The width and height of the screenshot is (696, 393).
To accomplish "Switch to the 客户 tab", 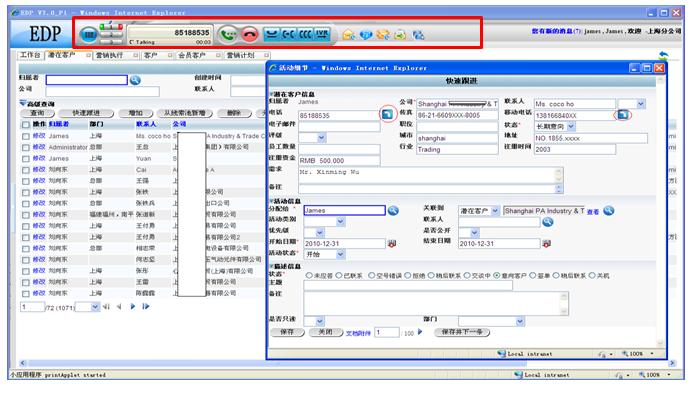I will point(151,55).
